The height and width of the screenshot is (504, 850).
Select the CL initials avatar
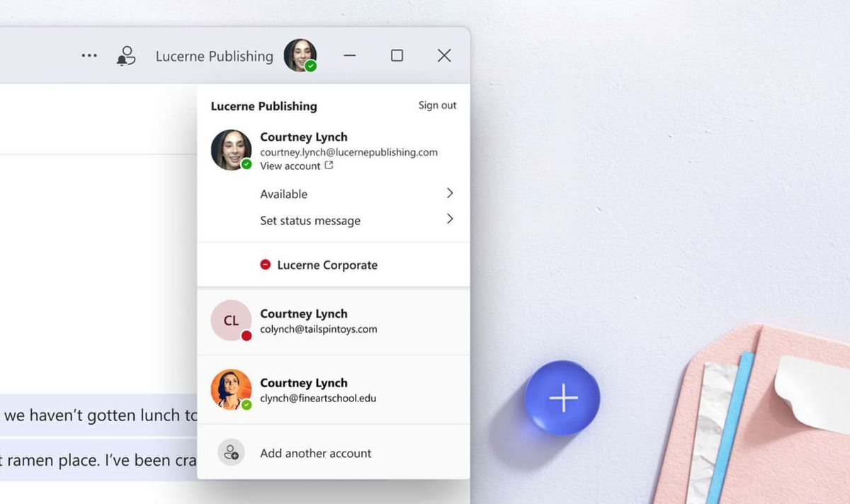click(230, 320)
